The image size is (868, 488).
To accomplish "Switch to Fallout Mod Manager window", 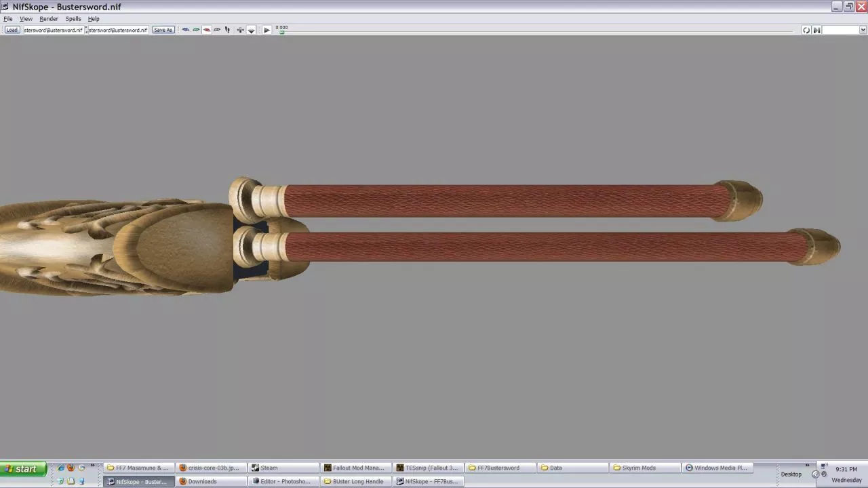I will coord(355,468).
